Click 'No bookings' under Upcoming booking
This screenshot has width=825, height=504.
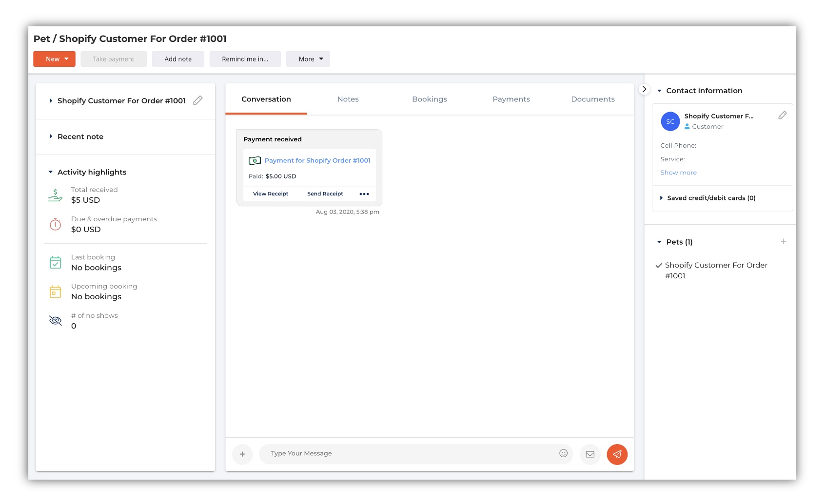coord(96,297)
